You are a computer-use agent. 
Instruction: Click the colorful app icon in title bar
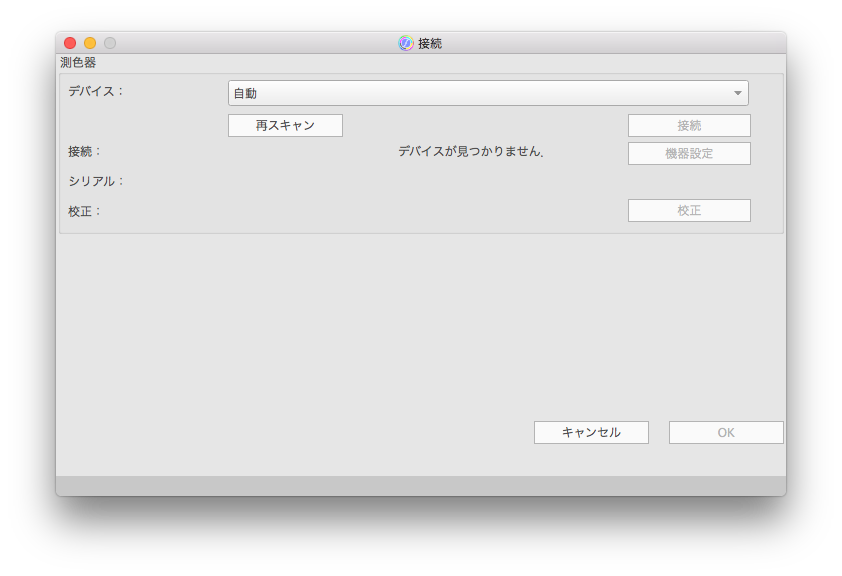[405, 43]
